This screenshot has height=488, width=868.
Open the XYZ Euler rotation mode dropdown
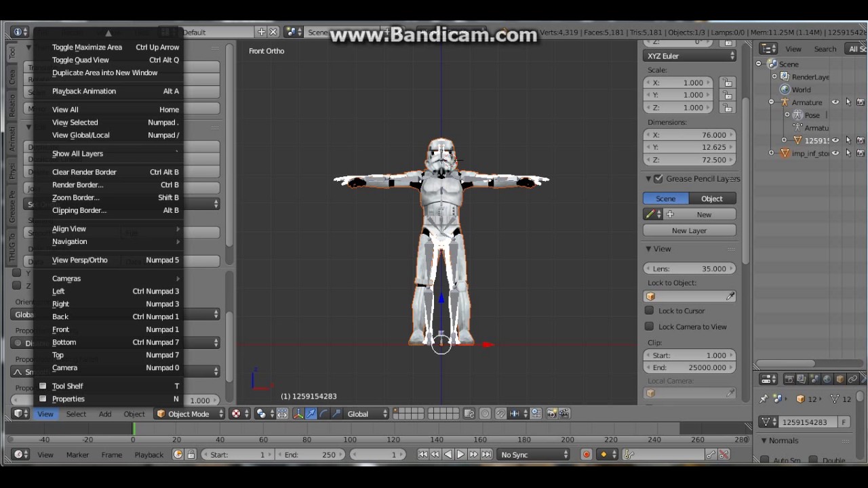coord(690,56)
